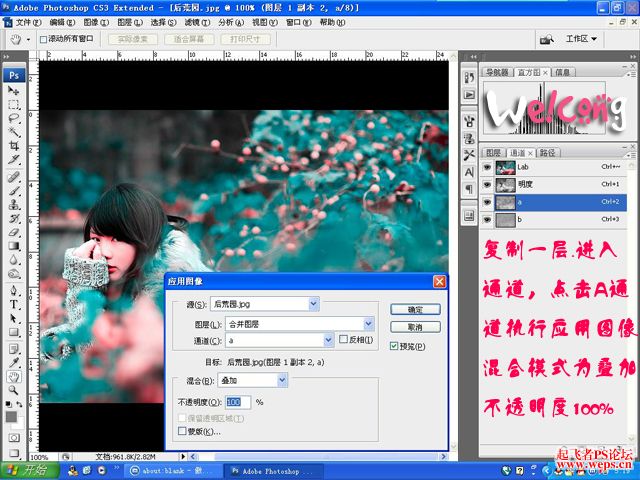
Task: Select the Dodge tool
Action: point(14,273)
